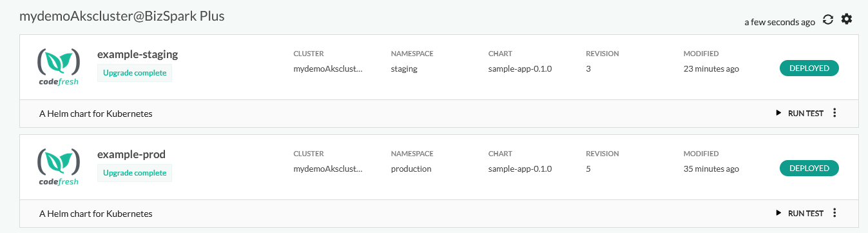Click play icon beside prod RUN TEST

tap(778, 213)
